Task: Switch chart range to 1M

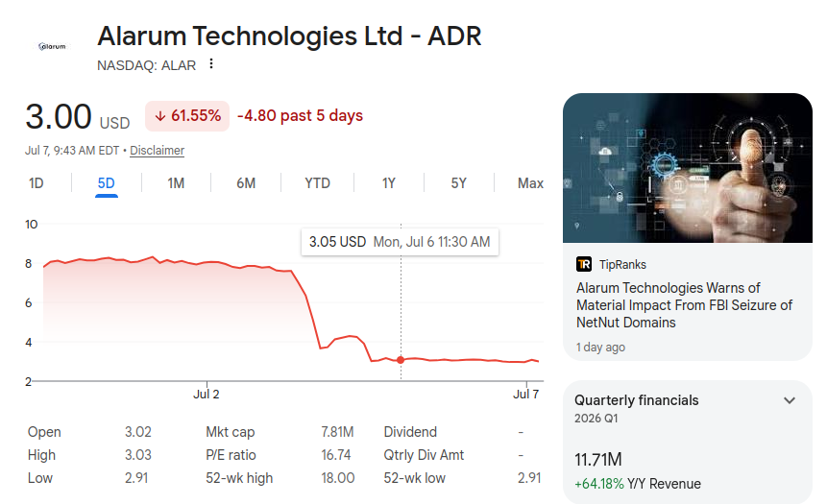Action: point(176,183)
